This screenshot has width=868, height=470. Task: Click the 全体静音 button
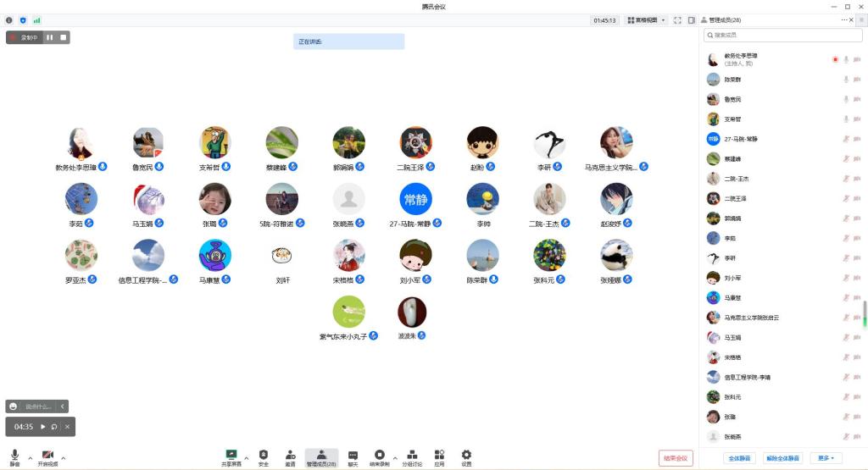[x=740, y=458]
